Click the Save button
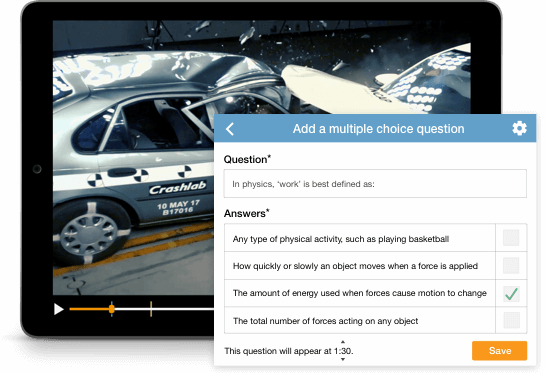This screenshot has width=545, height=373. coord(499,350)
